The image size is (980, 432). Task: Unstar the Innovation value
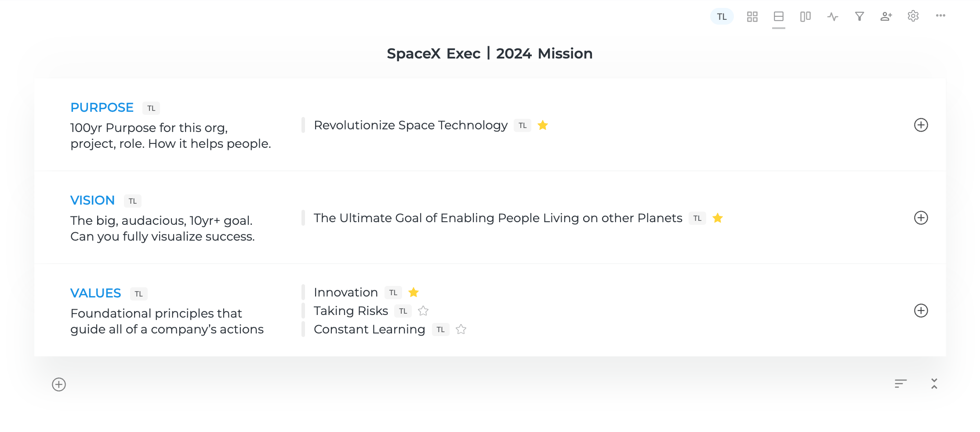tap(414, 292)
